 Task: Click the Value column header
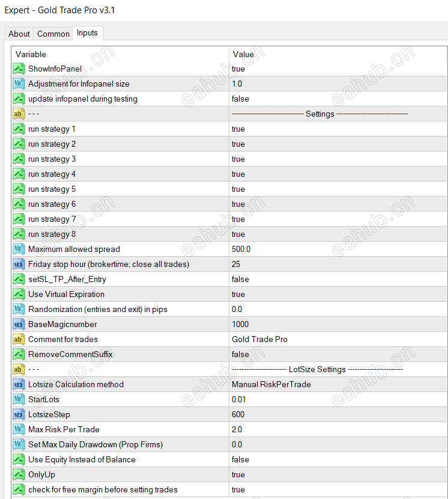(338, 54)
